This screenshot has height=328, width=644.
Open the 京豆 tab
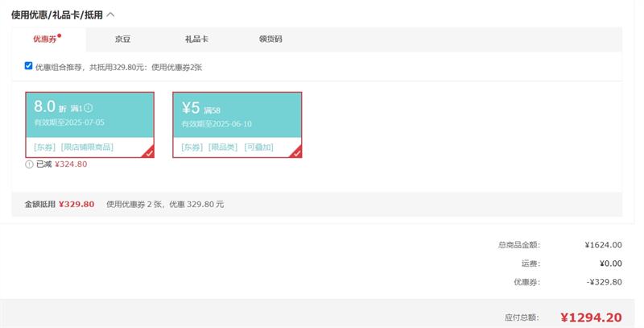(x=122, y=39)
